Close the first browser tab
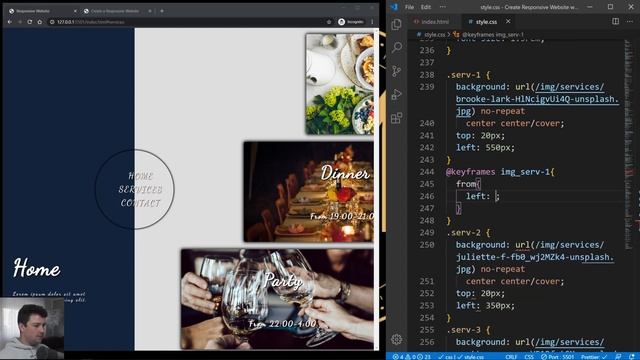Viewport: 640px width, 360px height. (x=75, y=11)
